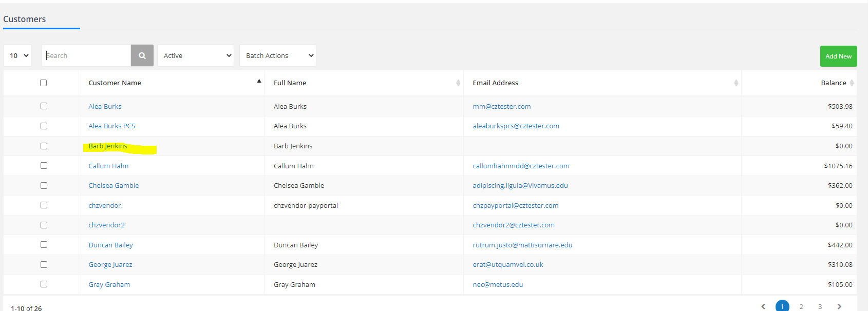Open the Gray Graham customer link

coord(109,284)
